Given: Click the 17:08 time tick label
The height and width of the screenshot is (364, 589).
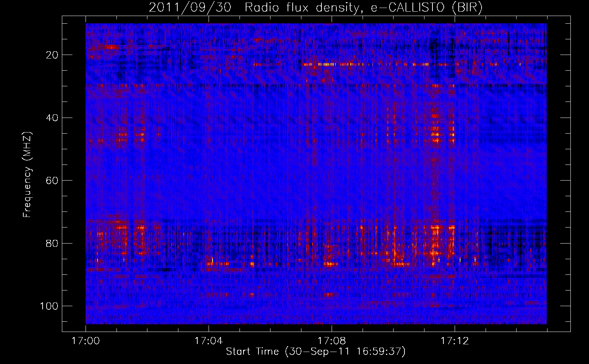Looking at the screenshot, I should click(x=332, y=341).
